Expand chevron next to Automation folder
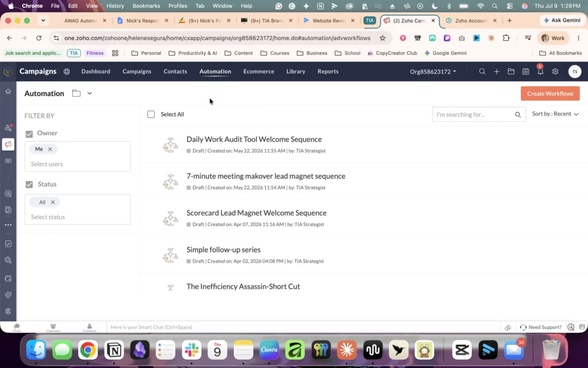Image resolution: width=588 pixels, height=368 pixels. 89,93
